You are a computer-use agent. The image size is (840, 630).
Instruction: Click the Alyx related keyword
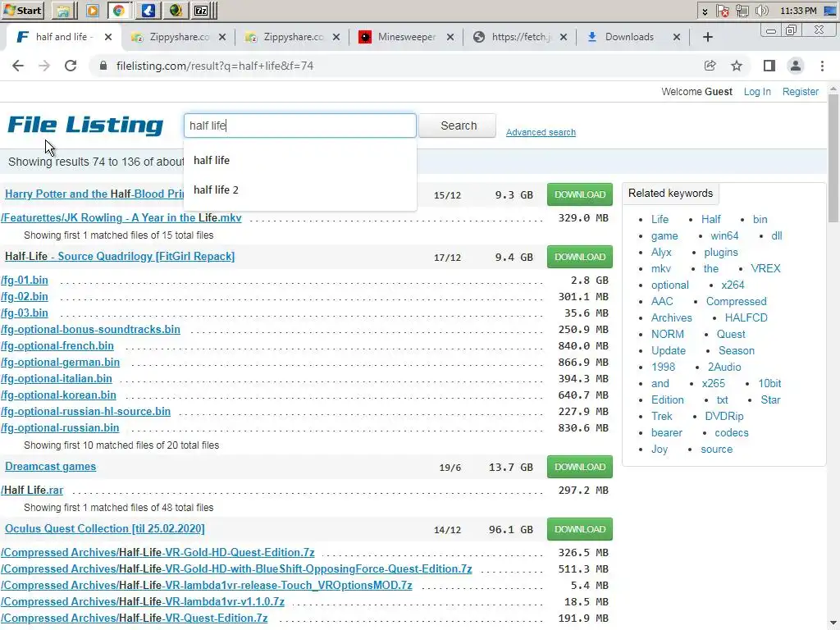tap(661, 252)
